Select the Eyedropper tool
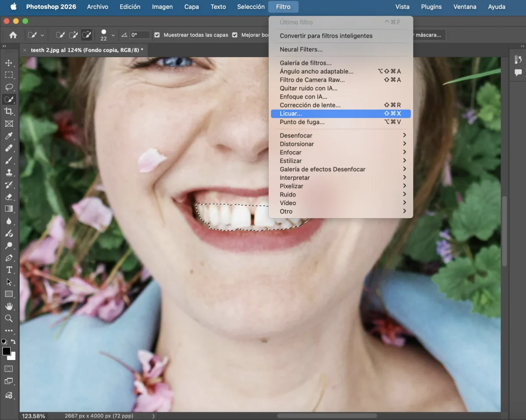Viewport: 526px width, 420px height. pyautogui.click(x=9, y=136)
